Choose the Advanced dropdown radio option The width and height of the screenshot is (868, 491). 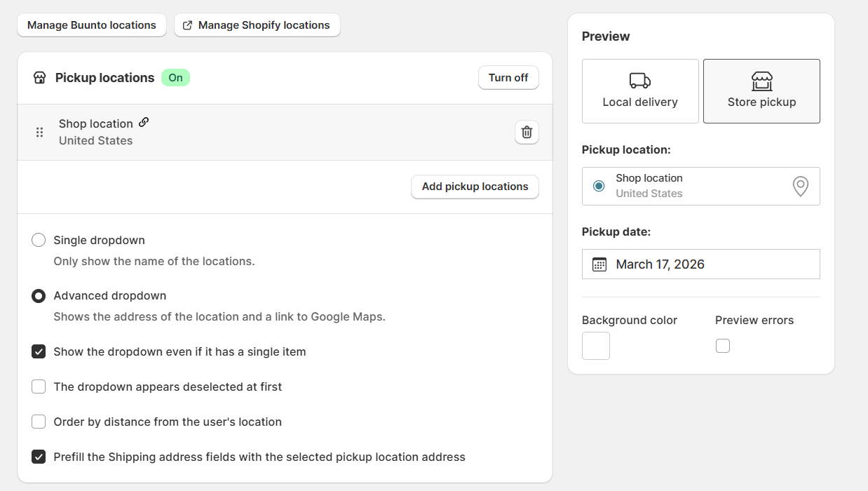(39, 296)
